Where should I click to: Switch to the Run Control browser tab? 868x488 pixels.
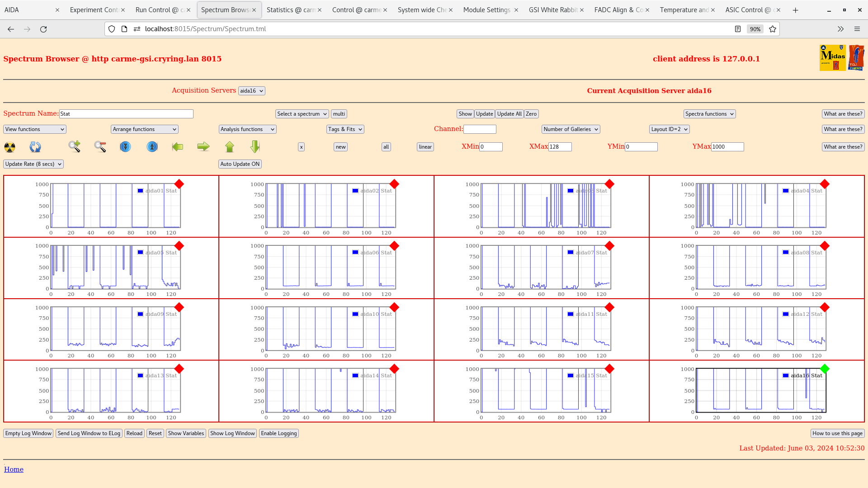coord(160,9)
